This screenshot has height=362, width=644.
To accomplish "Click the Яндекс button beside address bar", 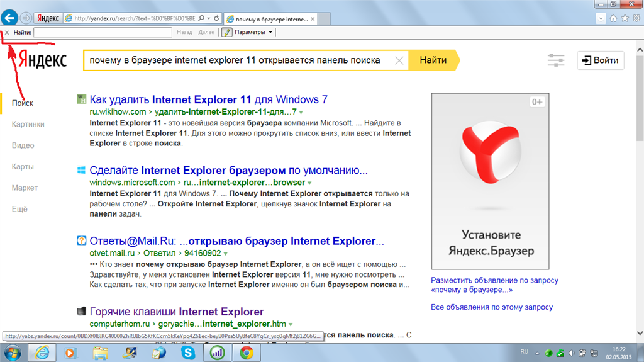I will pos(48,18).
